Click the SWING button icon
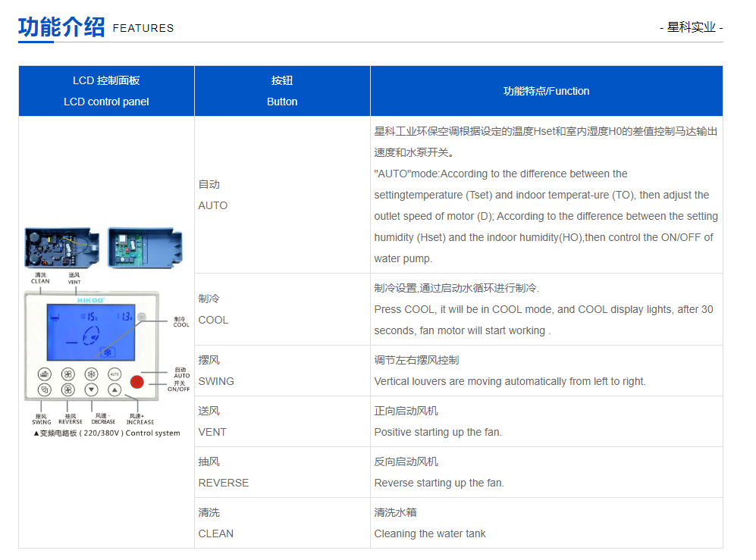This screenshot has height=560, width=756. point(45,389)
